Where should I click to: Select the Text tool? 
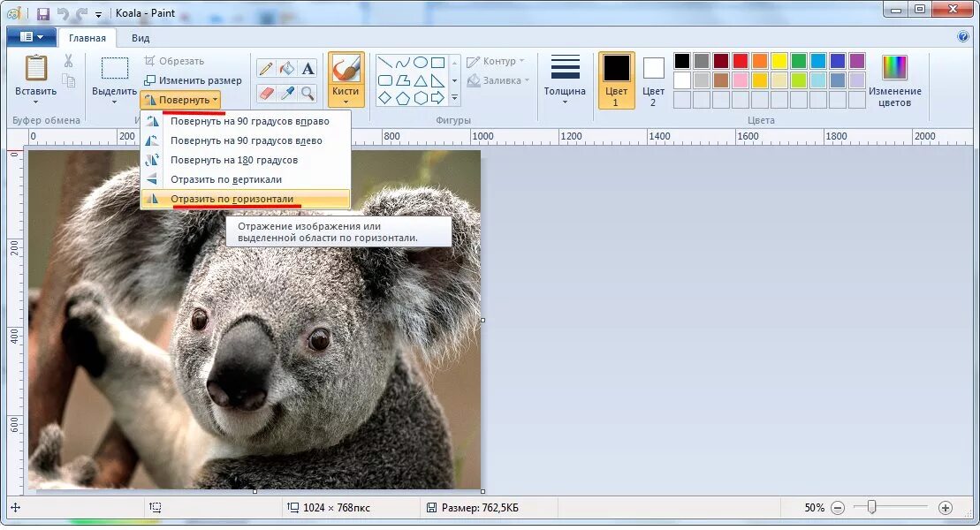(x=308, y=69)
